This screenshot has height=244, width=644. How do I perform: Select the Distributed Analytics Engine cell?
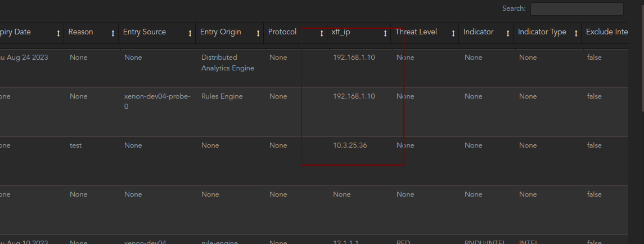pos(227,63)
